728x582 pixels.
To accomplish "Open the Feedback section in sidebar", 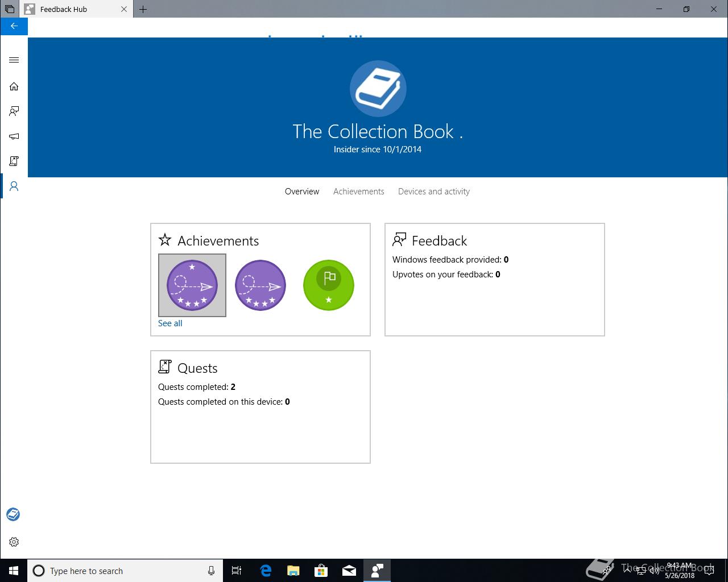I will click(x=14, y=111).
